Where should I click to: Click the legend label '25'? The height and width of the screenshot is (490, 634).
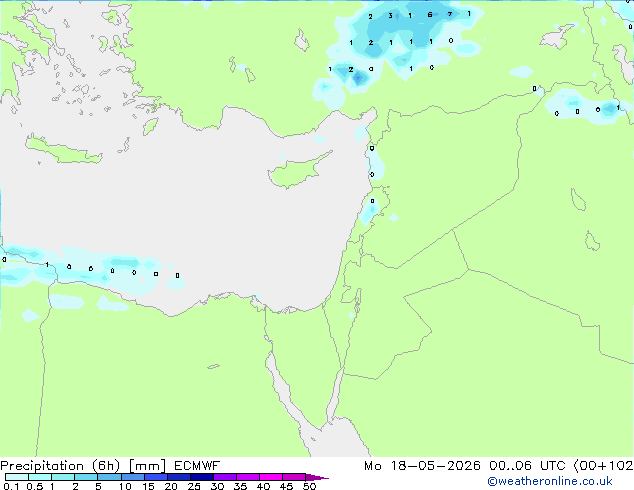194,486
